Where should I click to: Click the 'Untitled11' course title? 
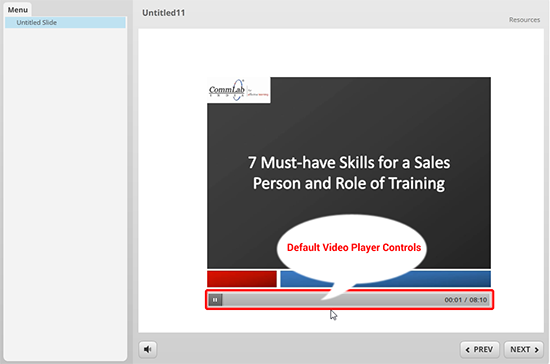(x=163, y=13)
